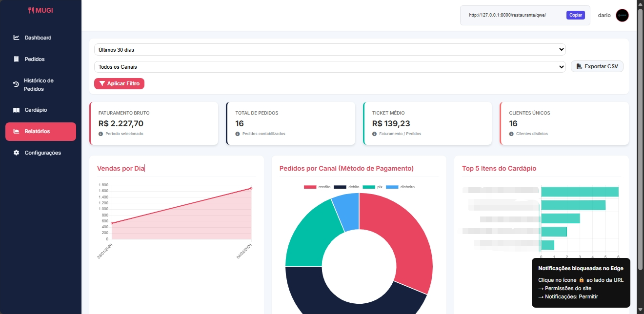Screen dimensions: 644x314
Task: Click the Cardápio book icon
Action: (16, 110)
